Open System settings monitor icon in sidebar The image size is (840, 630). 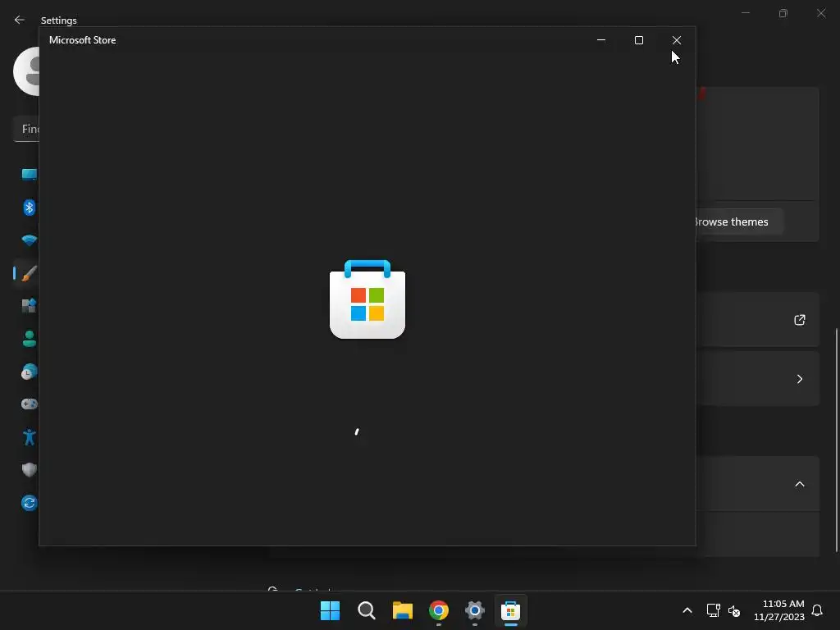pos(30,174)
